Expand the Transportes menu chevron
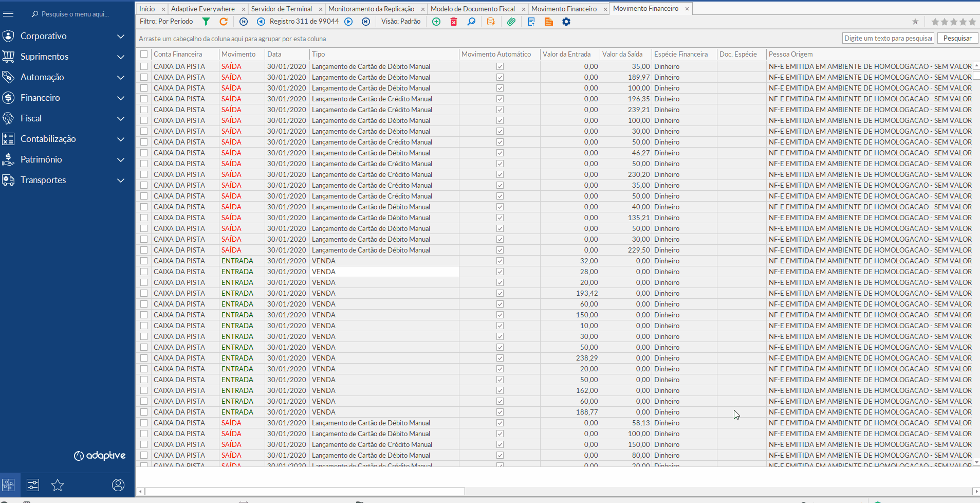The image size is (980, 503). [x=121, y=180]
